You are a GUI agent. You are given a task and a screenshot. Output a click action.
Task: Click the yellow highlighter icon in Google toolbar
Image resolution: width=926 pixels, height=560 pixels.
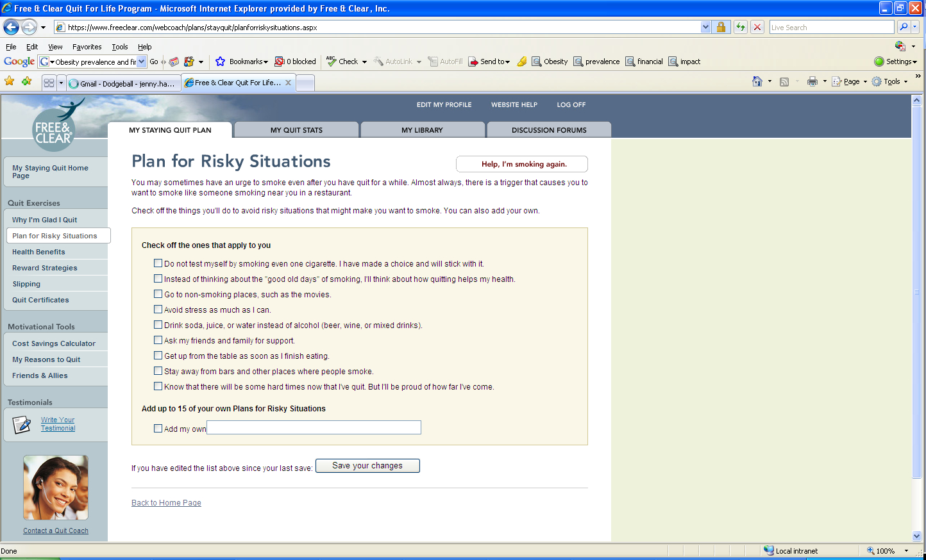pyautogui.click(x=522, y=62)
